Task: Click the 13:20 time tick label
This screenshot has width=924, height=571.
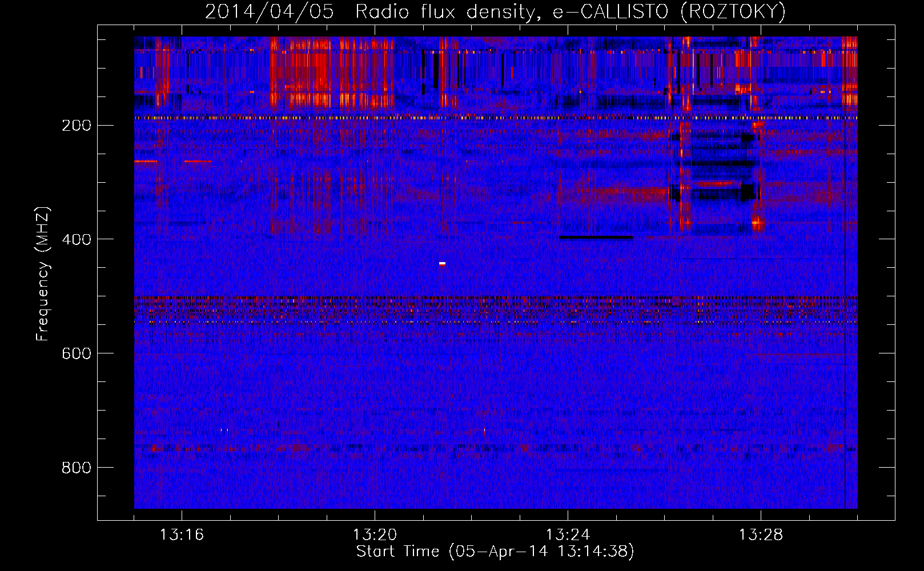Action: pos(375,535)
